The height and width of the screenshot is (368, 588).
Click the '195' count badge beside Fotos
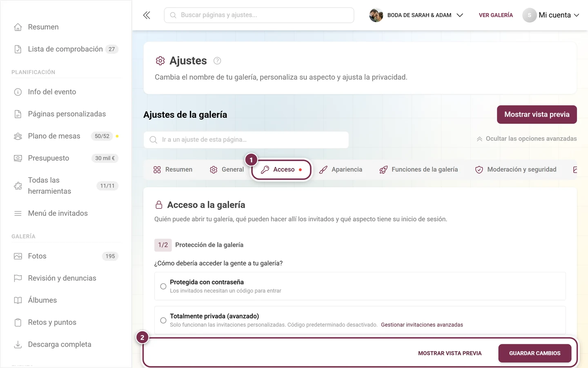coord(110,256)
